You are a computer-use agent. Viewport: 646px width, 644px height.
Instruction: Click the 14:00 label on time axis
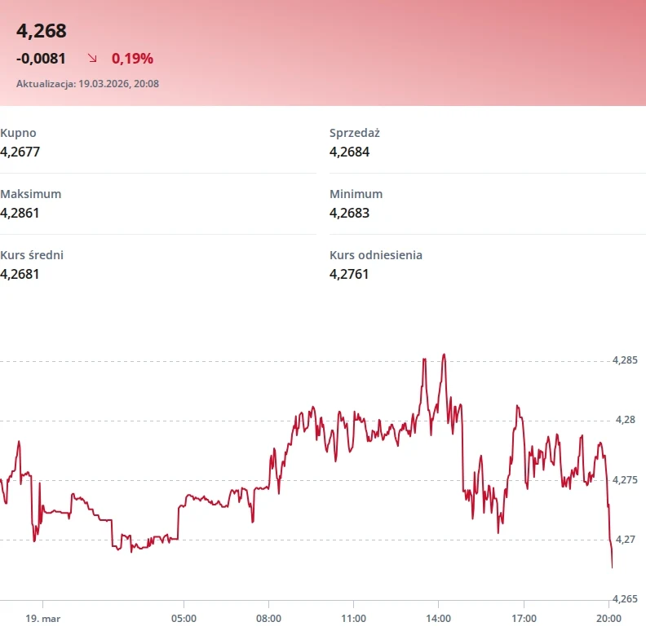coord(438,619)
